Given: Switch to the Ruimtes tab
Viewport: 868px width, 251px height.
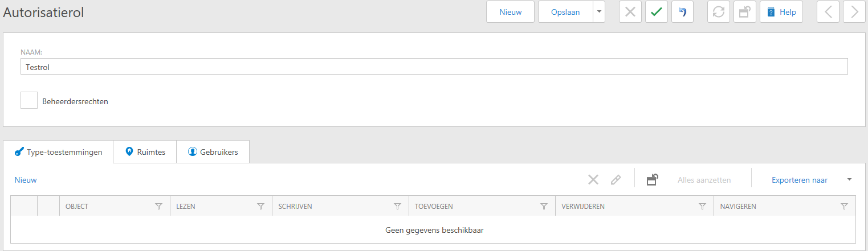Looking at the screenshot, I should tap(145, 152).
